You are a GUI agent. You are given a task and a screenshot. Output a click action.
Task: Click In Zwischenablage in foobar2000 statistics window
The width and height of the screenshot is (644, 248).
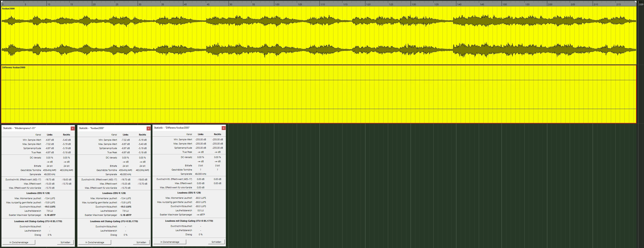point(95,242)
